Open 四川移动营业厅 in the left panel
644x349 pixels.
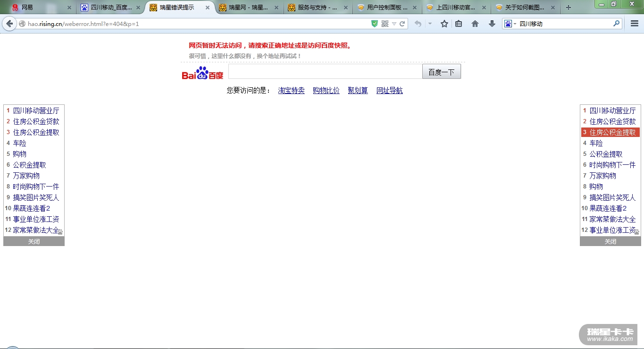tap(36, 111)
